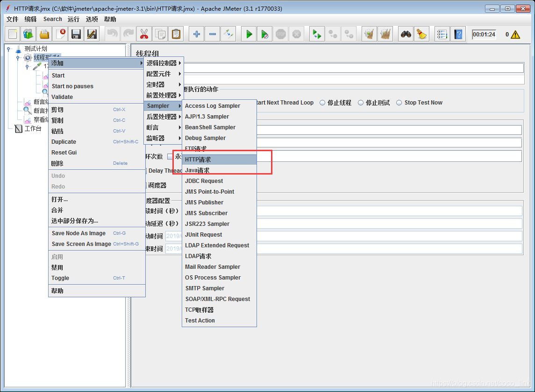
Task: Expand the 定时器 submenu
Action: [x=164, y=84]
